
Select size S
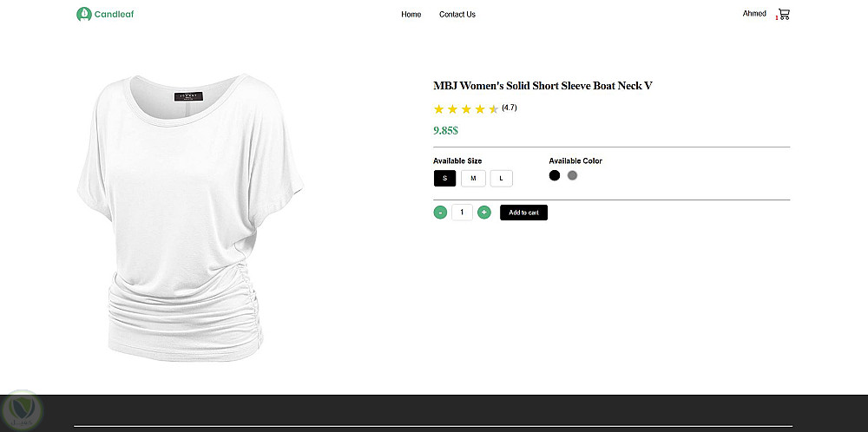click(444, 179)
